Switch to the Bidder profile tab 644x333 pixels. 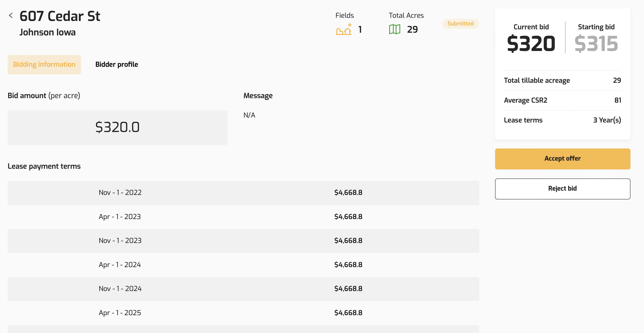116,65
